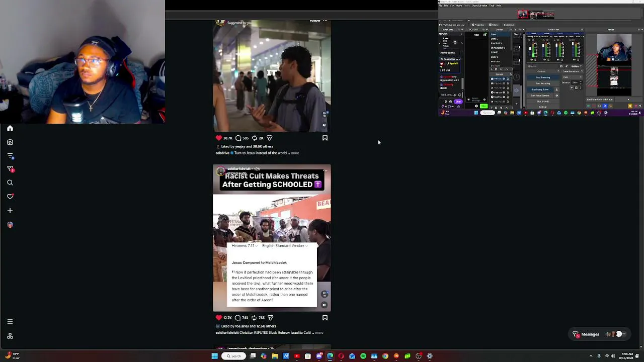Open the sebdrive username link

coord(222,153)
